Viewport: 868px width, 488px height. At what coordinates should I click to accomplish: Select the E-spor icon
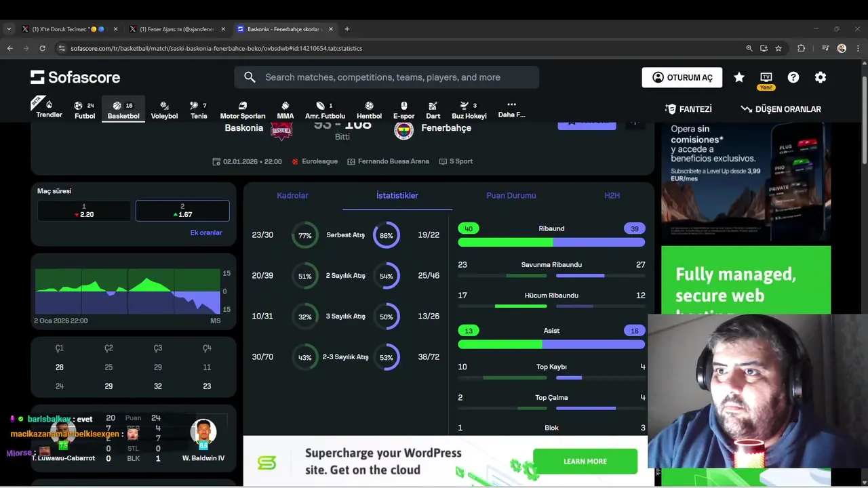pos(403,110)
